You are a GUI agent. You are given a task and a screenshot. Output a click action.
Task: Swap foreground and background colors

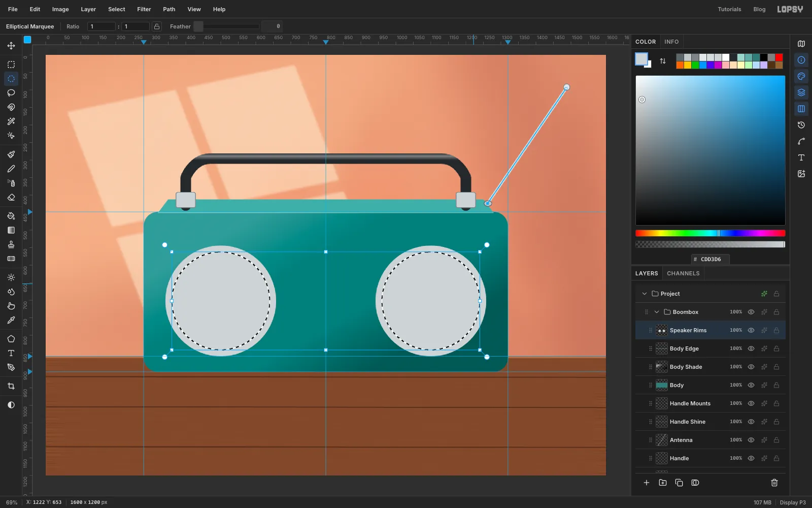click(663, 61)
